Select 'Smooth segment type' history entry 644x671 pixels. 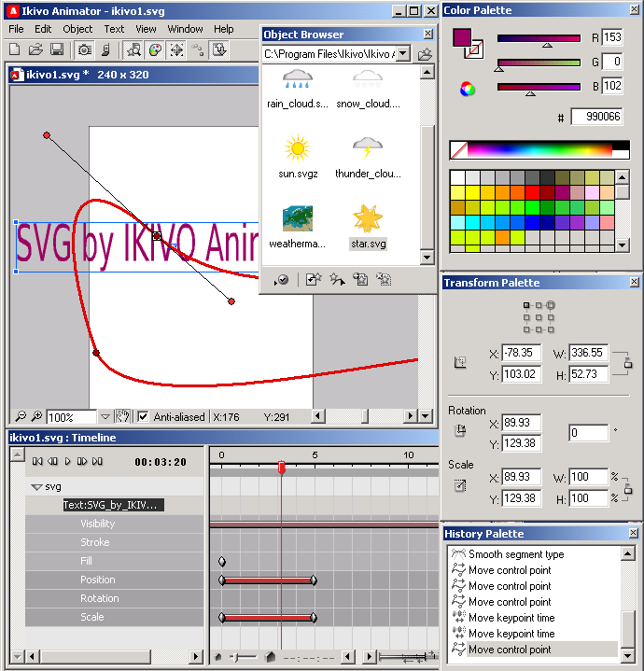pos(516,554)
